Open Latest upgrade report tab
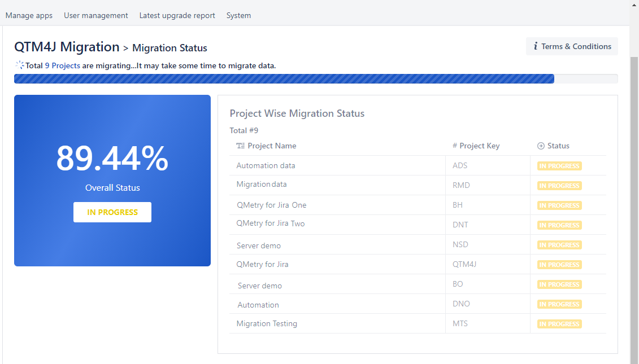 177,15
